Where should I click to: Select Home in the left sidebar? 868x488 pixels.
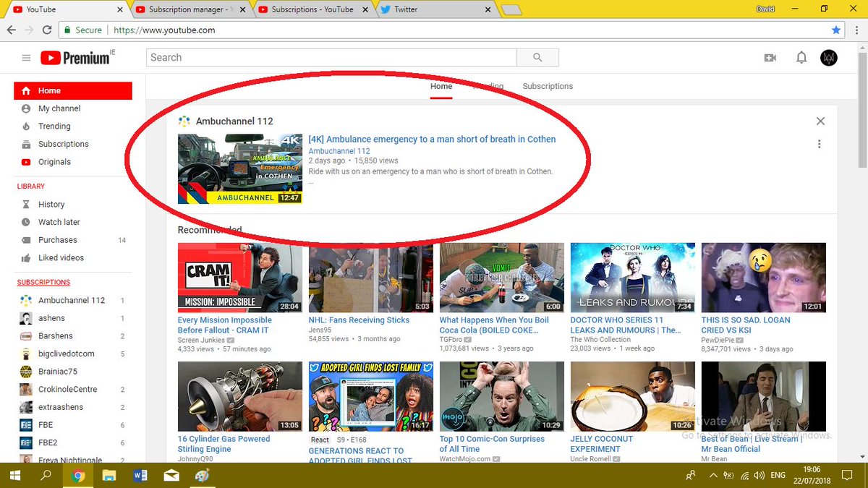point(73,90)
